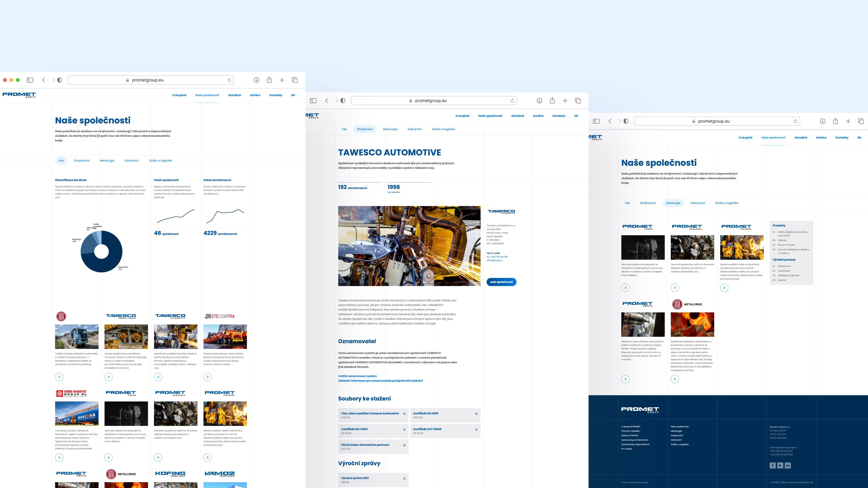Open downloads icon in right browser window
The width and height of the screenshot is (868, 488).
pos(823,121)
